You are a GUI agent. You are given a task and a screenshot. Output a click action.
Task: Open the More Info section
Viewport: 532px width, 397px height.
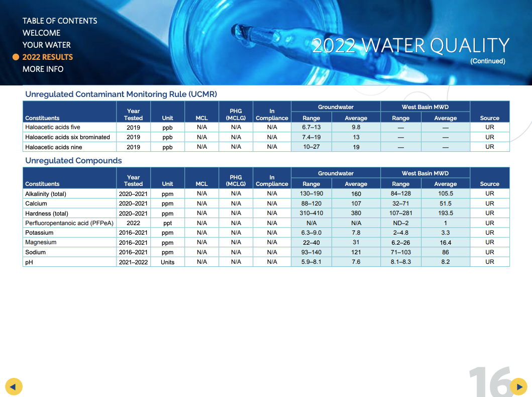point(43,69)
